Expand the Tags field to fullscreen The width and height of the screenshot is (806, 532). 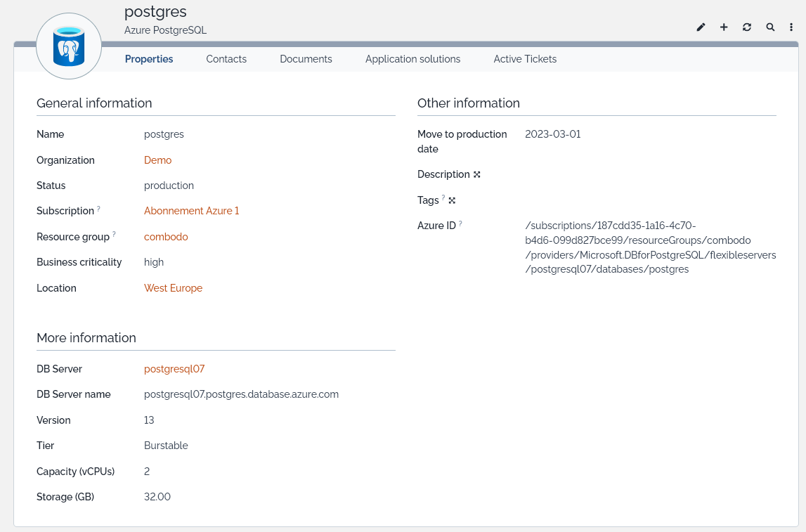click(452, 200)
